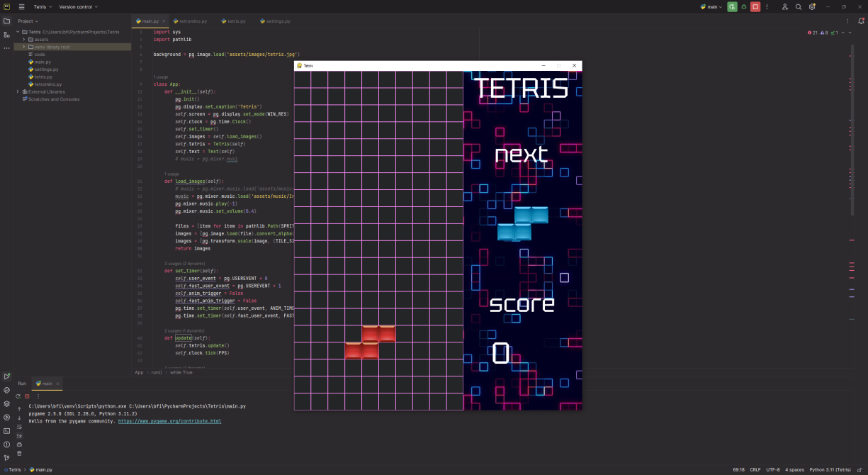868x475 pixels.
Task: Stop the running Tetris application
Action: (x=755, y=6)
